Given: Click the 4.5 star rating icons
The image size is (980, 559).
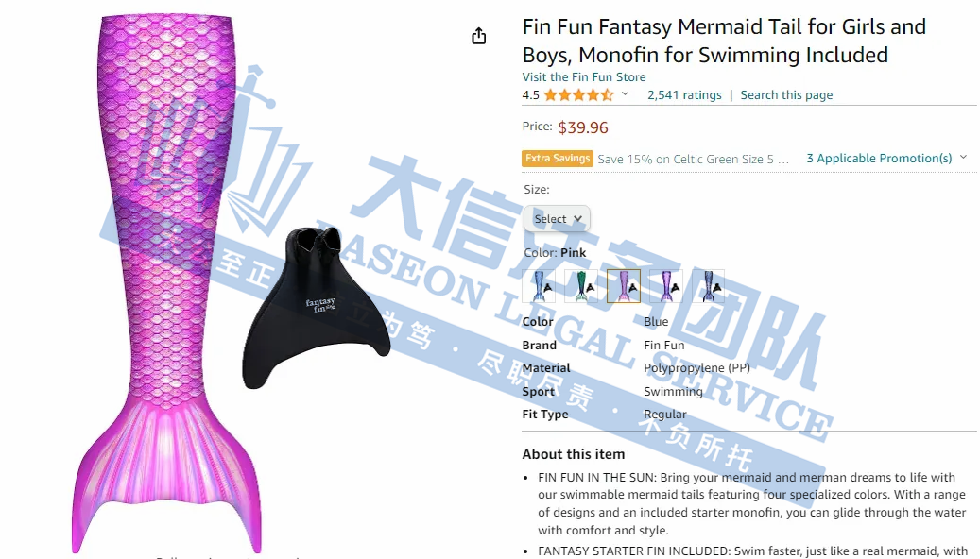Looking at the screenshot, I should pos(578,95).
